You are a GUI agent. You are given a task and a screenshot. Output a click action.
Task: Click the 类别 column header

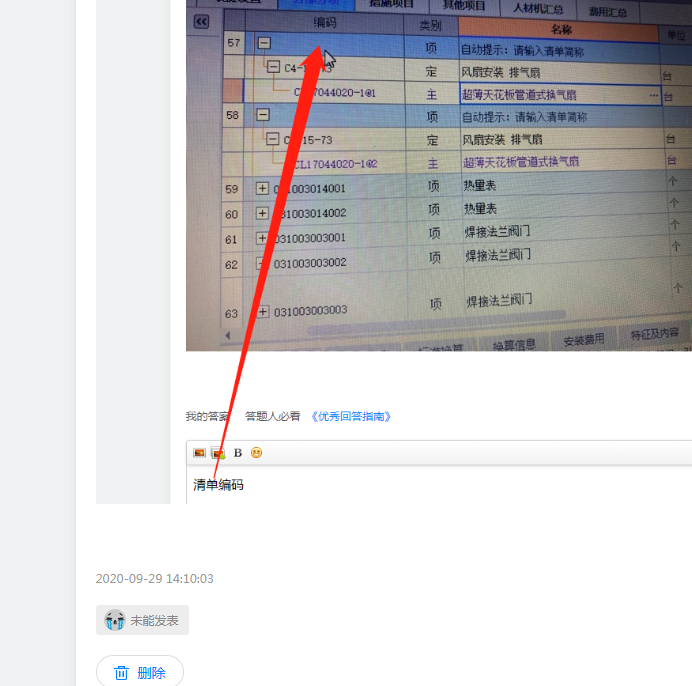tap(430, 26)
